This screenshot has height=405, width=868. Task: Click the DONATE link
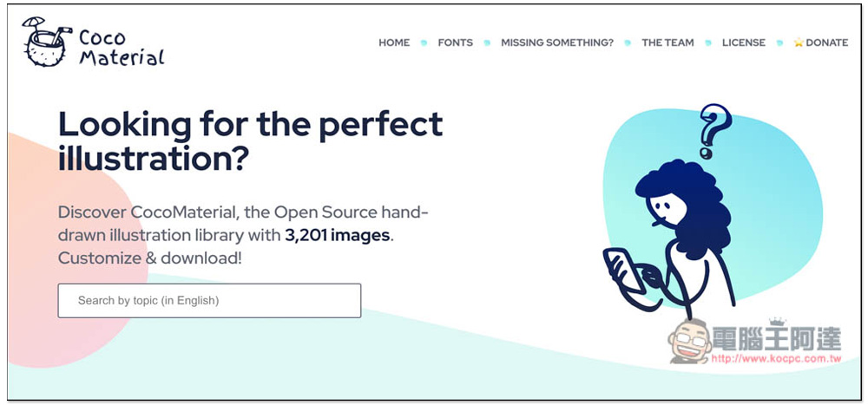[827, 42]
